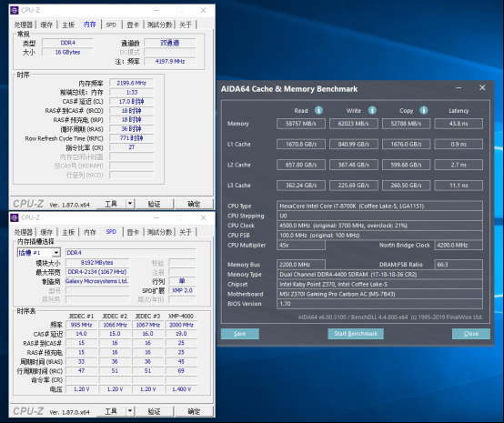
Task: Click the L1 Cache read value 1670.8 GB/s
Action: pyautogui.click(x=301, y=144)
